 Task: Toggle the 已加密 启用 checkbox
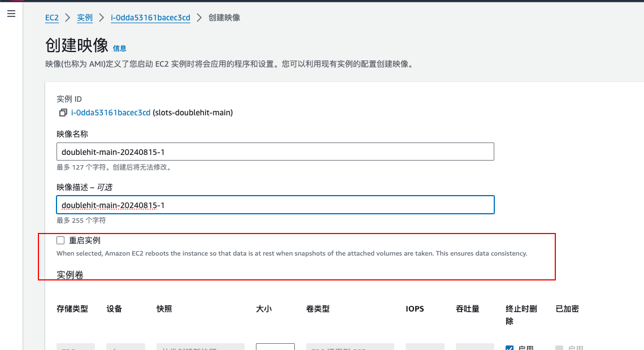coord(559,348)
